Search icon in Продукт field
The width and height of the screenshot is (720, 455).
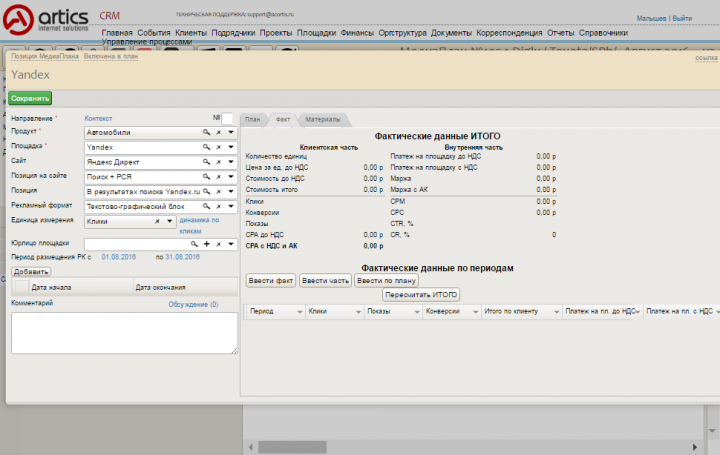[207, 132]
